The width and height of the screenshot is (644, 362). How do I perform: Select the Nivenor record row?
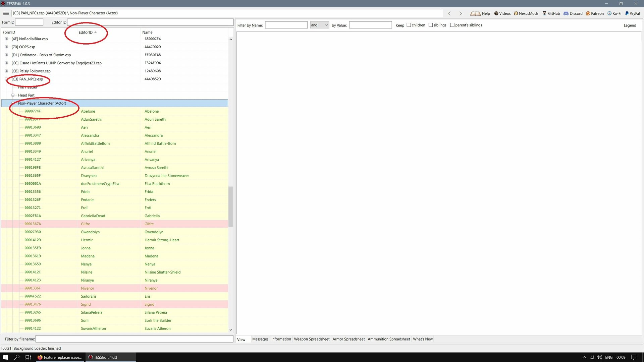tap(114, 288)
